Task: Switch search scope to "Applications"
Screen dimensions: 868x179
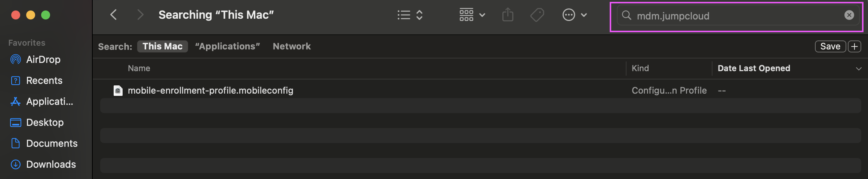Action: 227,46
